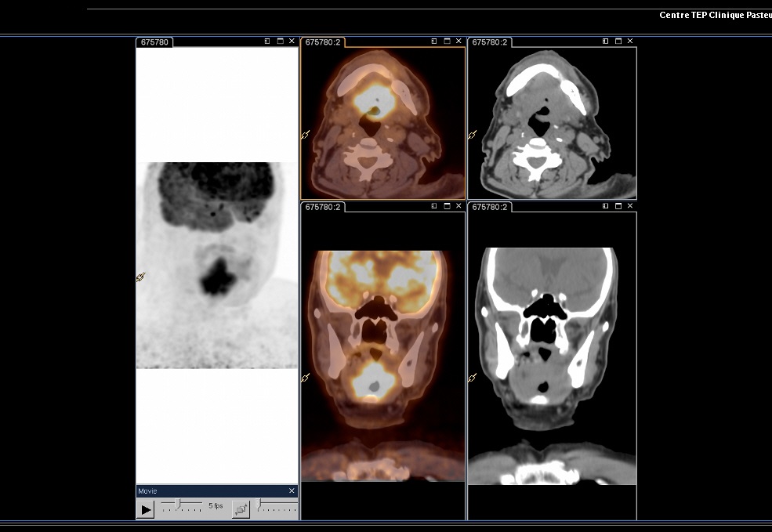This screenshot has height=532, width=772.
Task: Select the 675780:2 tab of coronal CT viewport
Action: [490, 207]
